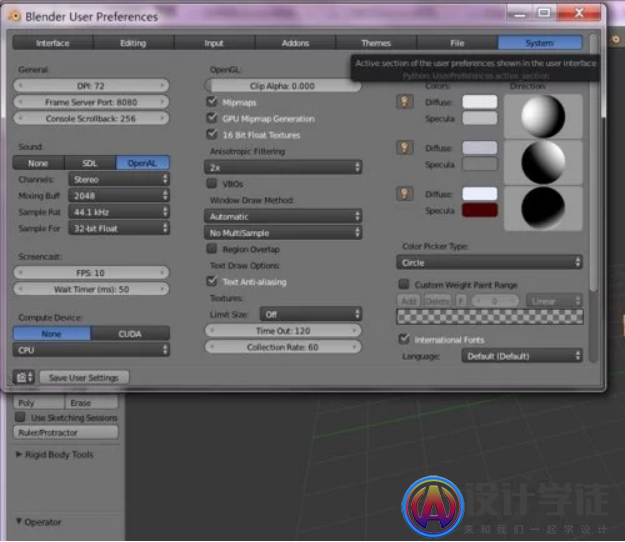This screenshot has height=542, width=625.
Task: Click the Time Out 120 field
Action: click(283, 330)
